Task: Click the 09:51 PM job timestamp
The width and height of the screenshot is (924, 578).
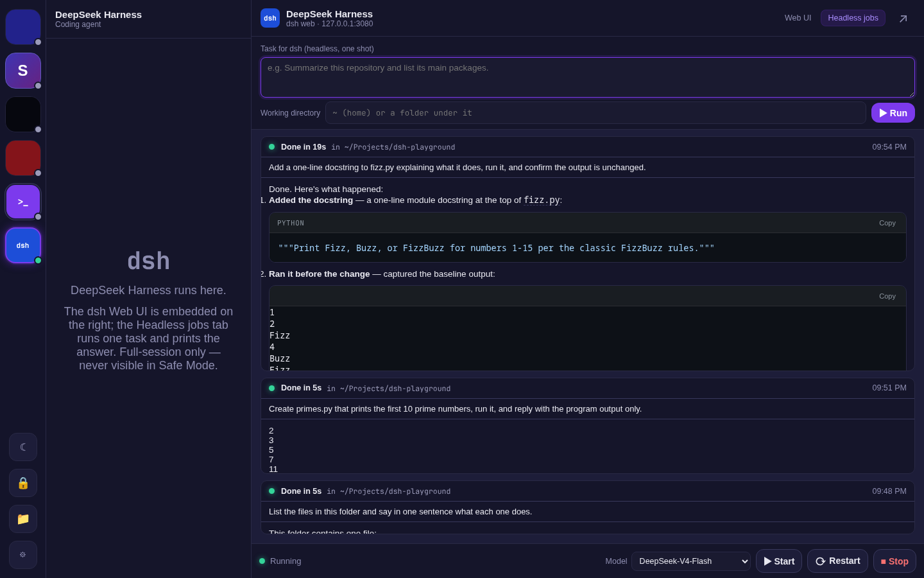Action: pyautogui.click(x=889, y=388)
